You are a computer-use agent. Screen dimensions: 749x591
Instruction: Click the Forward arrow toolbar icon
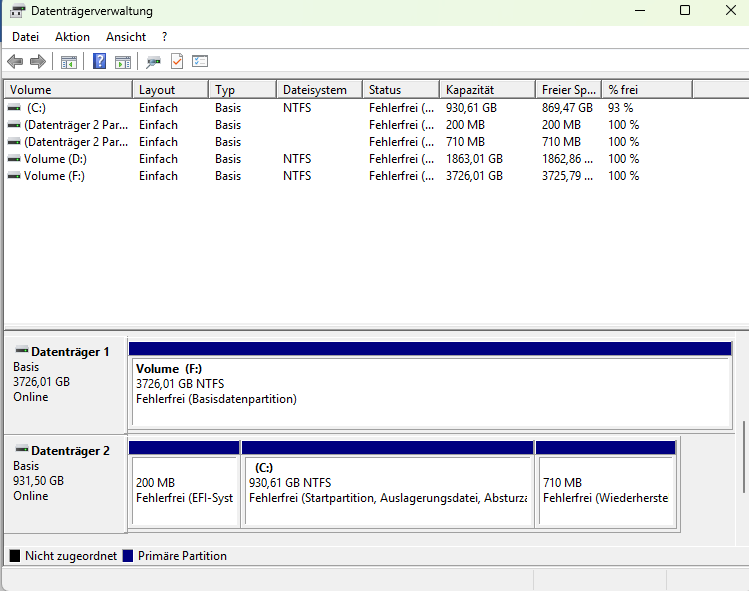click(x=38, y=61)
